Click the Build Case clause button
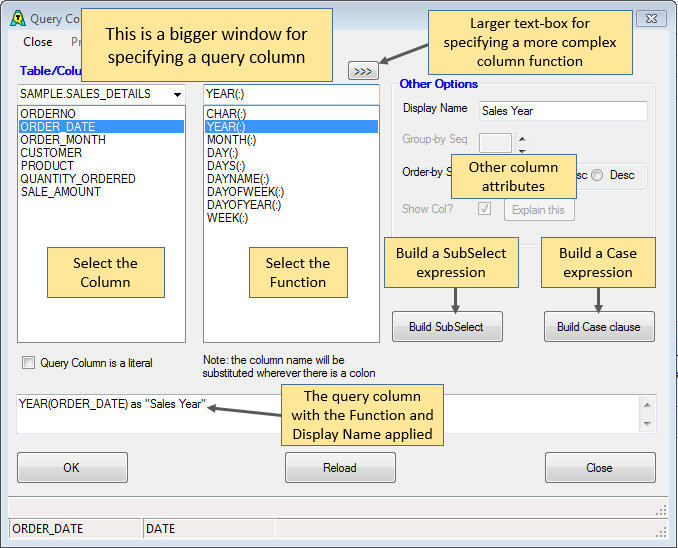This screenshot has width=678, height=548. pyautogui.click(x=599, y=327)
